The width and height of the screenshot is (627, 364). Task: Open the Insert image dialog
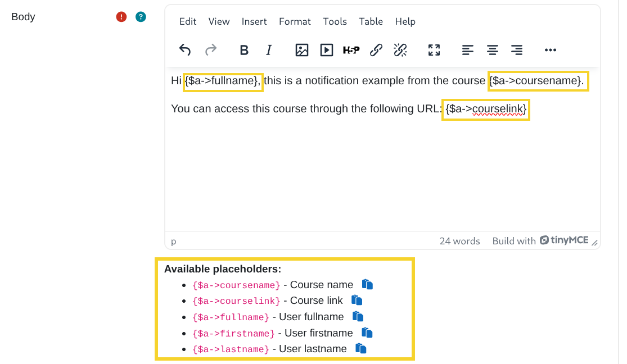pyautogui.click(x=301, y=50)
